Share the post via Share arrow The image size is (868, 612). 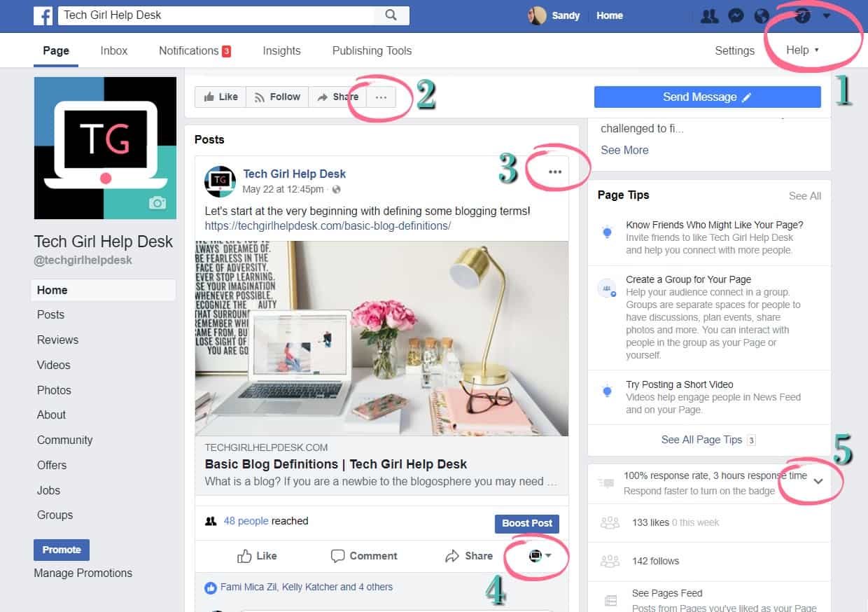(469, 556)
